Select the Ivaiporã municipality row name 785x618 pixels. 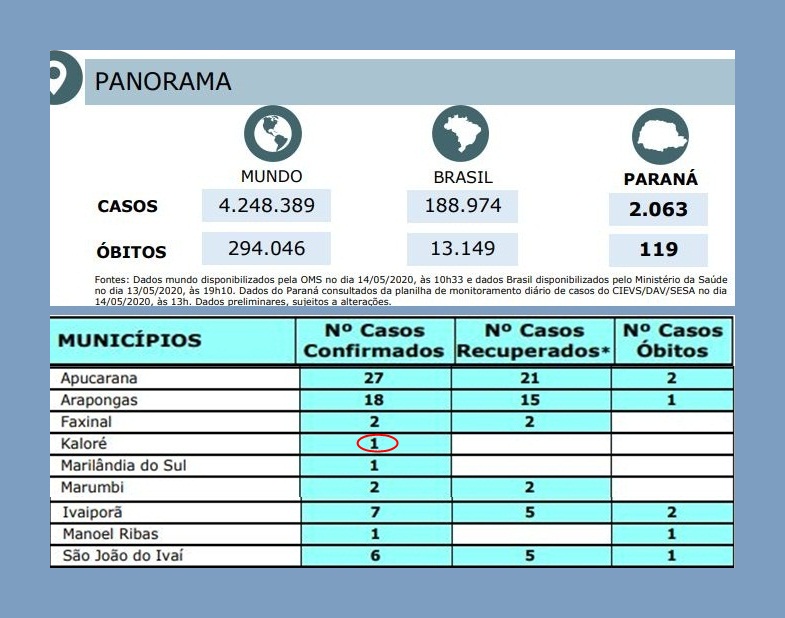(92, 512)
